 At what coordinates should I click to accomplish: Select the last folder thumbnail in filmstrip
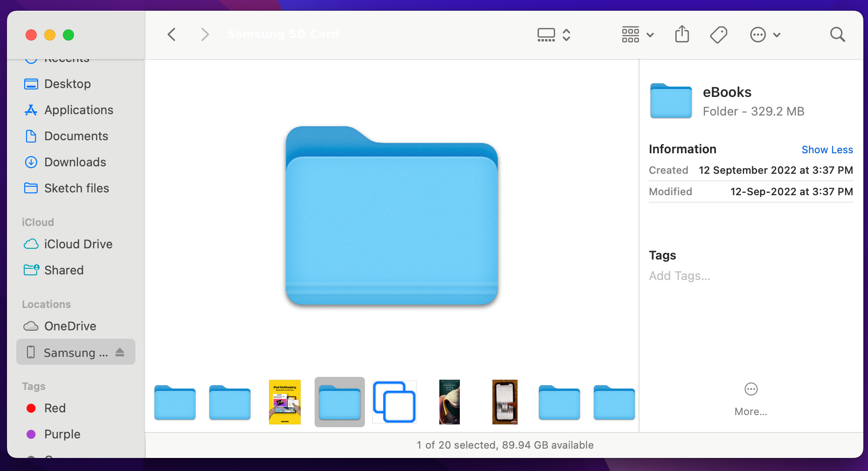pyautogui.click(x=614, y=403)
